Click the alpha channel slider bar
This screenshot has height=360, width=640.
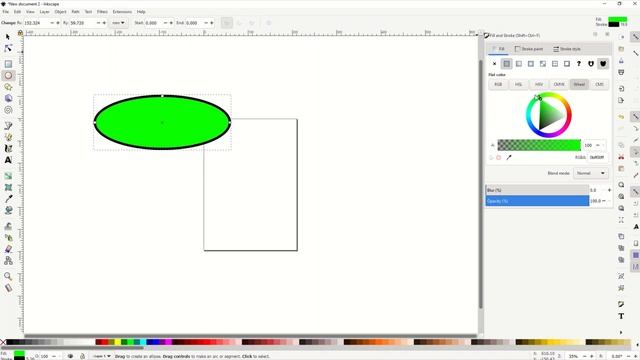tap(539, 145)
